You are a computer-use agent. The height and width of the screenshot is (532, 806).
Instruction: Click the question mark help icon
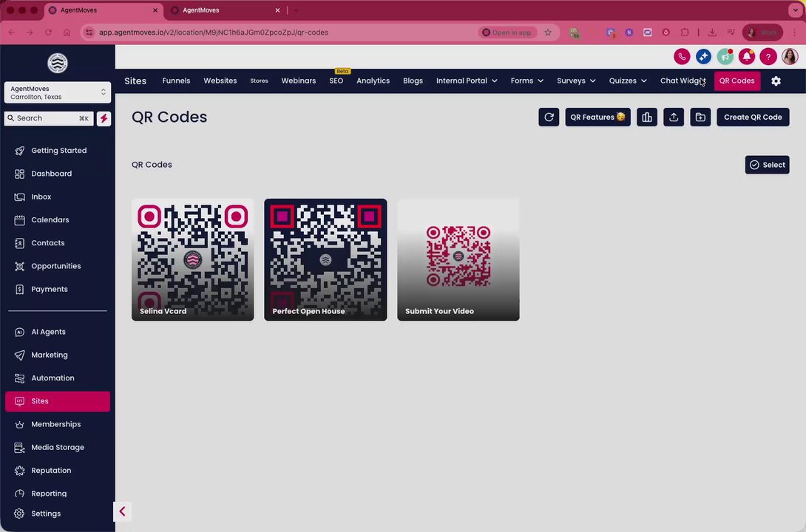768,56
